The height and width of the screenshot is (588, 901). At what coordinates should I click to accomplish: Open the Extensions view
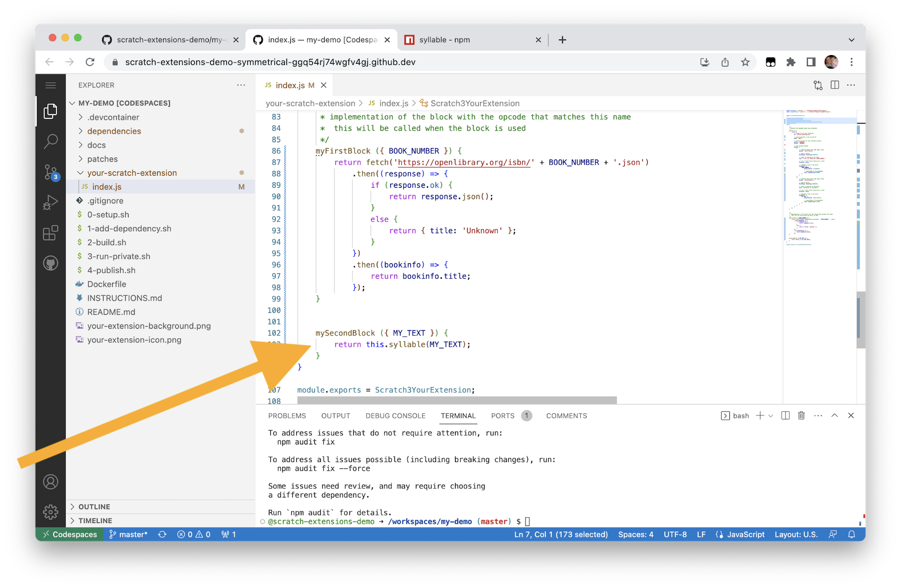click(x=50, y=233)
